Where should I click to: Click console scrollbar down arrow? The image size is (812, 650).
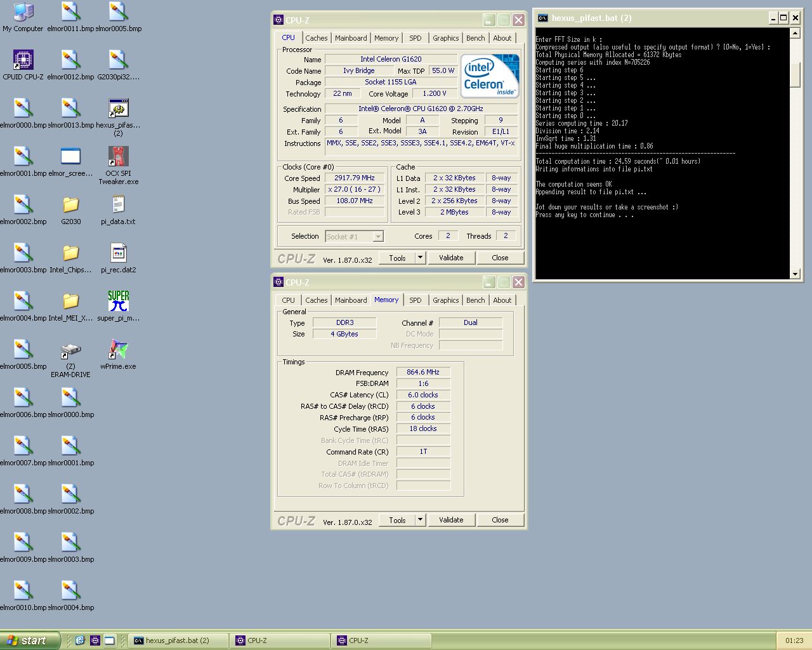795,274
